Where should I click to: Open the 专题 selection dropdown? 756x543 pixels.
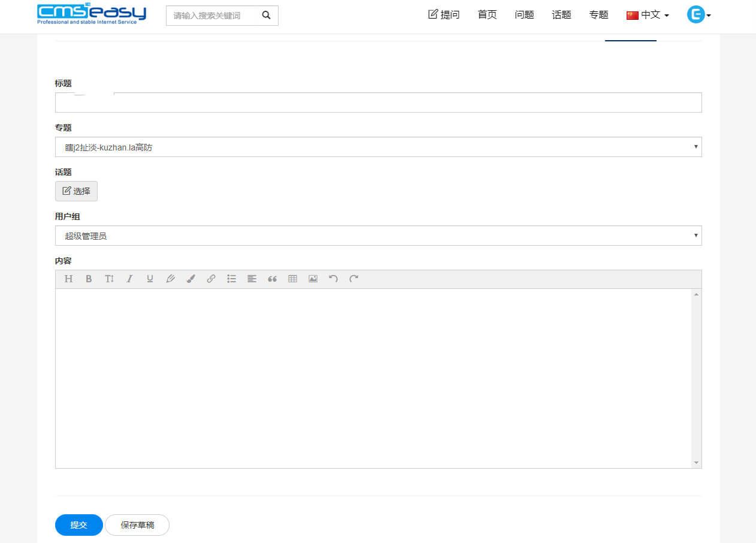tap(378, 146)
